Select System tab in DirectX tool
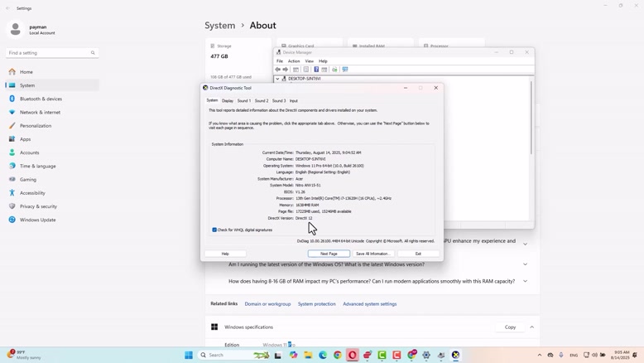 (x=212, y=100)
